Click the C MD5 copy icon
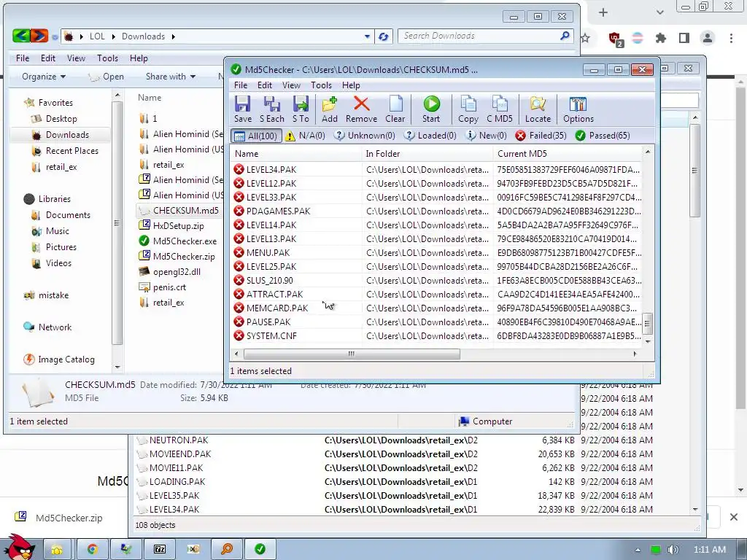This screenshot has width=747, height=560. pos(499,109)
